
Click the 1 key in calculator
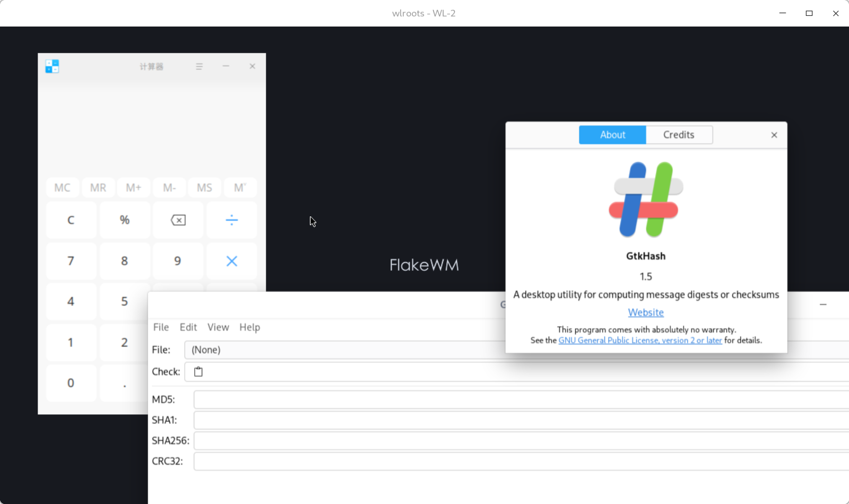(71, 342)
